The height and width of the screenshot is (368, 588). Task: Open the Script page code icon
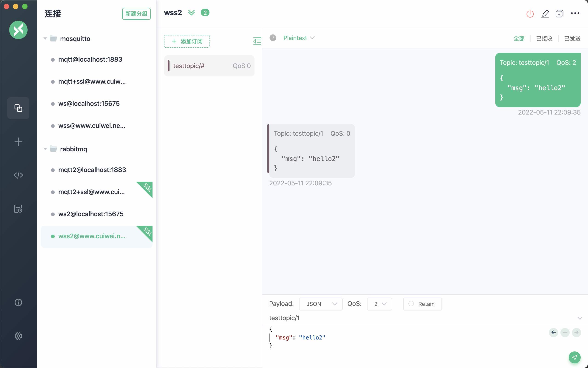coord(18,175)
